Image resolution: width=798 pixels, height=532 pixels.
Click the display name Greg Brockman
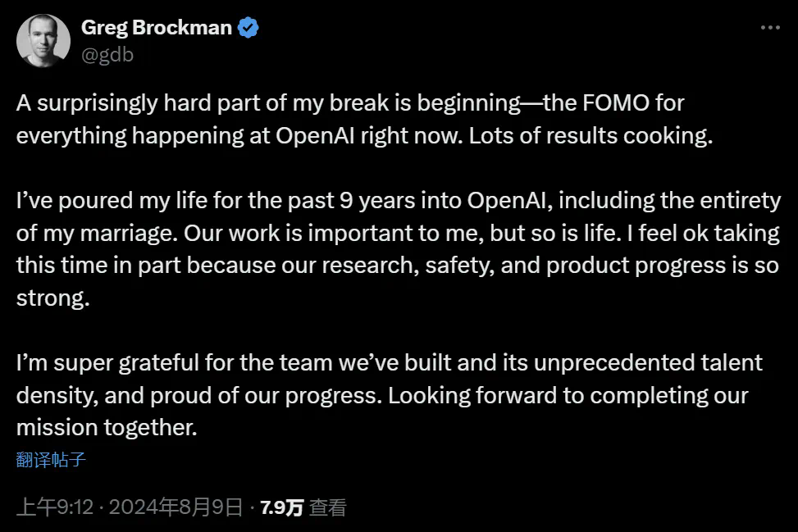coord(156,28)
